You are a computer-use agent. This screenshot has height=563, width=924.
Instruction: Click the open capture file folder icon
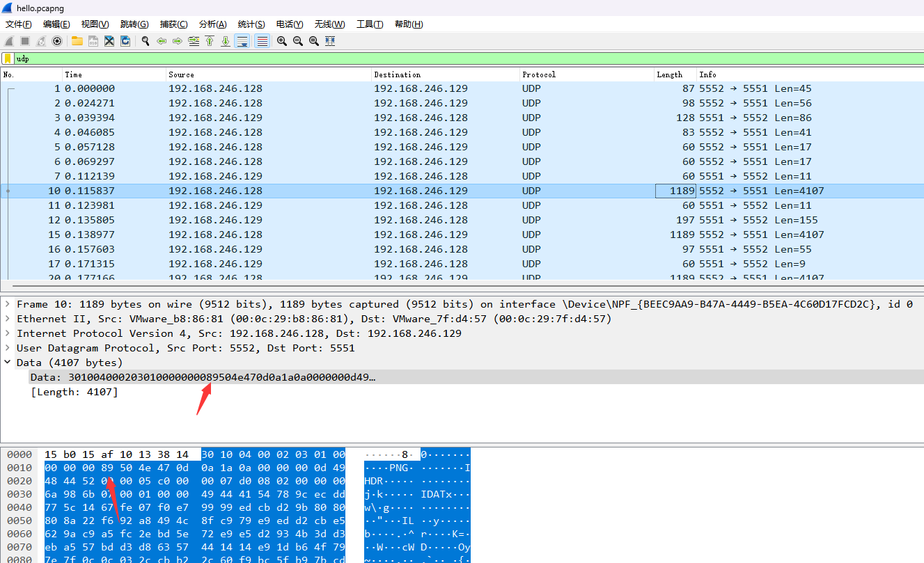pyautogui.click(x=77, y=41)
